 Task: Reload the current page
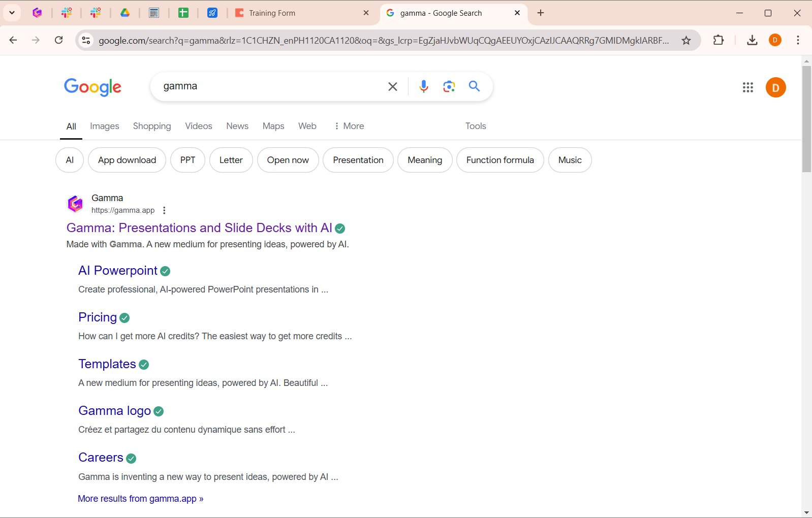(x=59, y=40)
